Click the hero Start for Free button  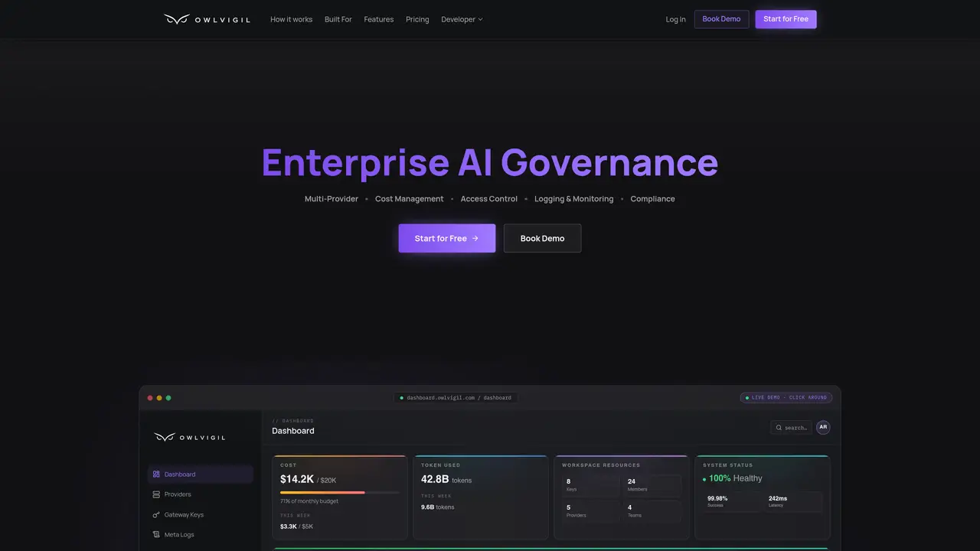click(x=447, y=238)
